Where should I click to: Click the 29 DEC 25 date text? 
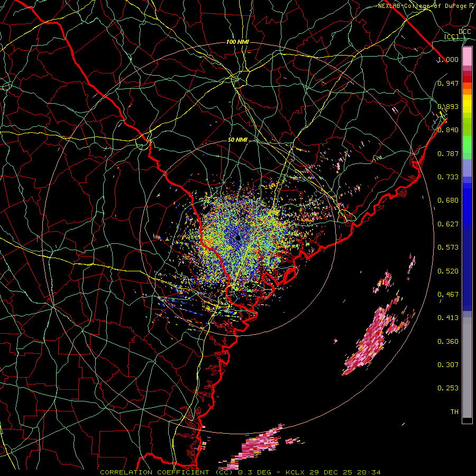(331, 472)
